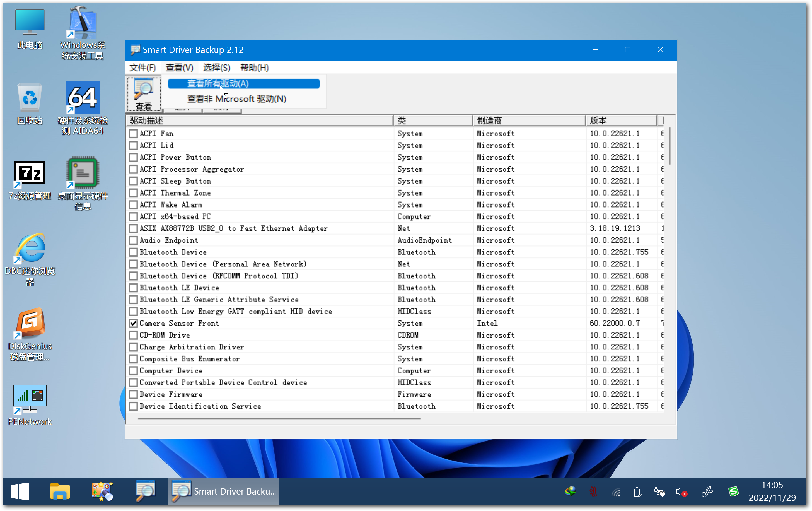The image size is (812, 511).
Task: Select the ACPI Thermal Zone row
Action: point(395,193)
